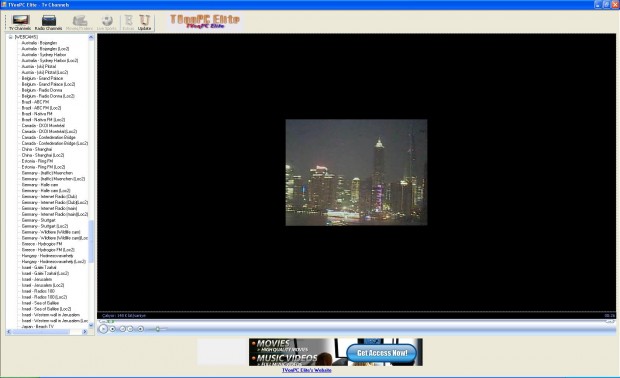This screenshot has height=378, width=620.
Task: Click channel list vertical scrollbar thumb
Action: [91, 241]
